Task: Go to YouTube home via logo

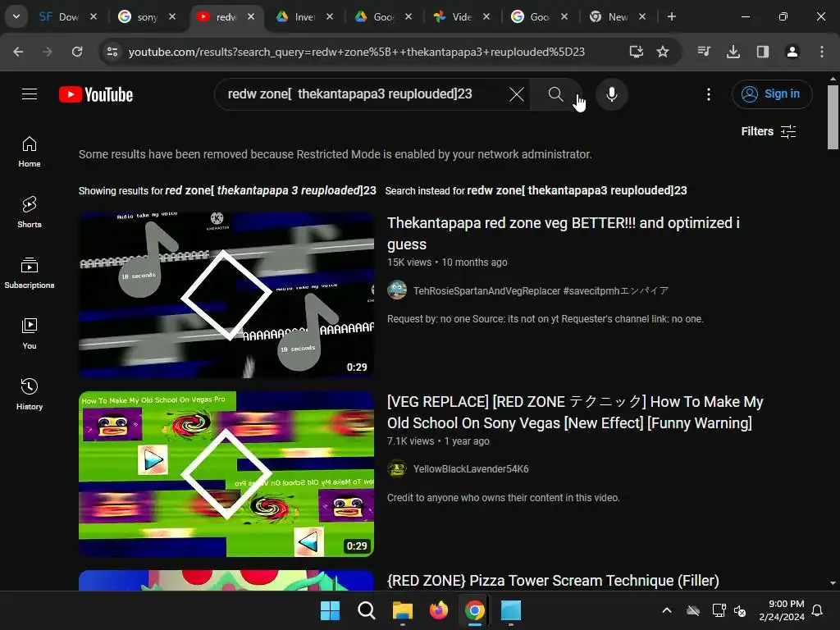Action: 96,94
